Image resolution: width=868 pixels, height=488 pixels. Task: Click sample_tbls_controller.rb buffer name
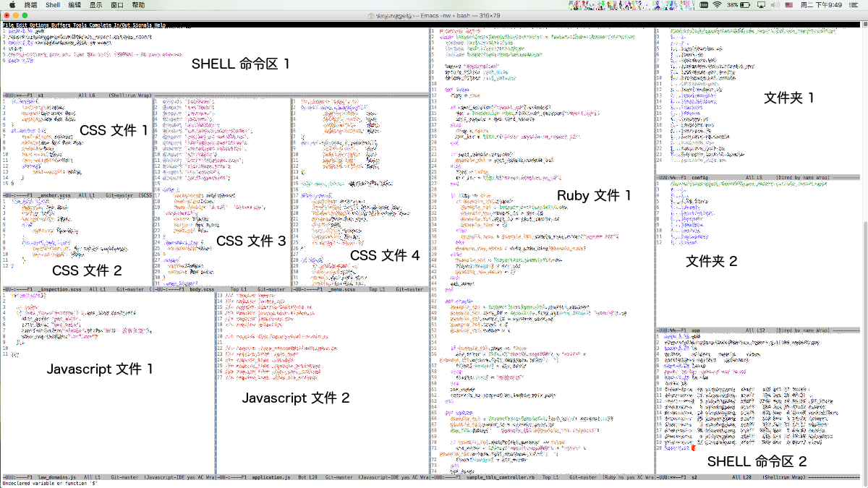(501, 477)
